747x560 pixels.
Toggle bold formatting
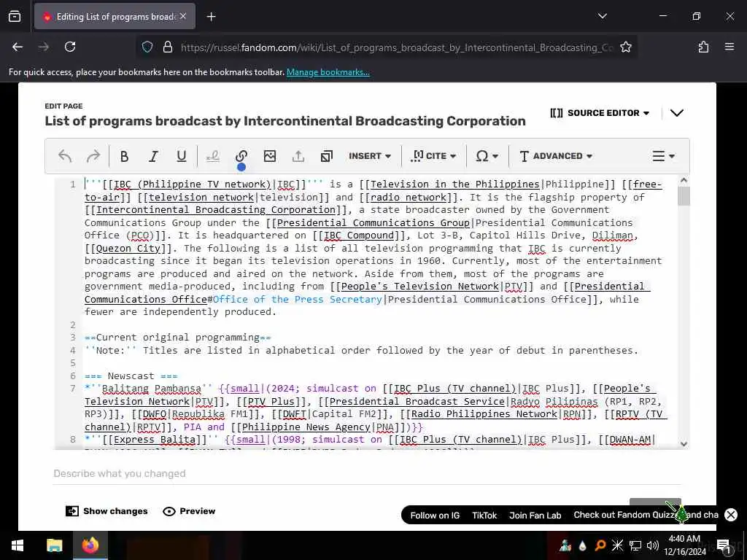(x=124, y=156)
